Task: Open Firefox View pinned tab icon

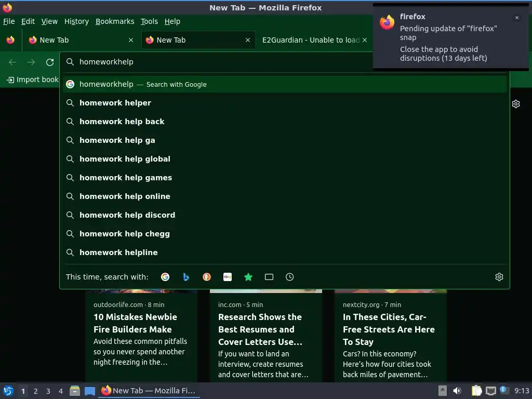Action: pyautogui.click(x=10, y=40)
